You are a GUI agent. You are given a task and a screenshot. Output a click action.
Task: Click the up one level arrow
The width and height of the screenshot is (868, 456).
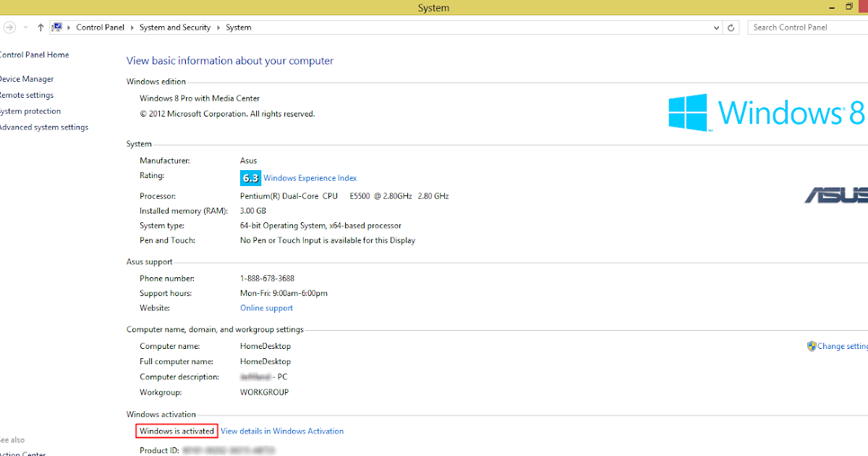[x=39, y=27]
